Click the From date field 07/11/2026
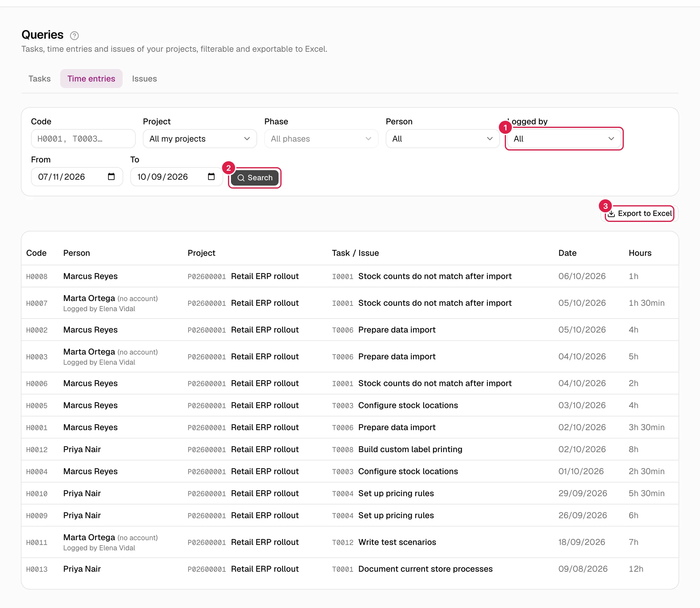The width and height of the screenshot is (700, 608). [77, 177]
